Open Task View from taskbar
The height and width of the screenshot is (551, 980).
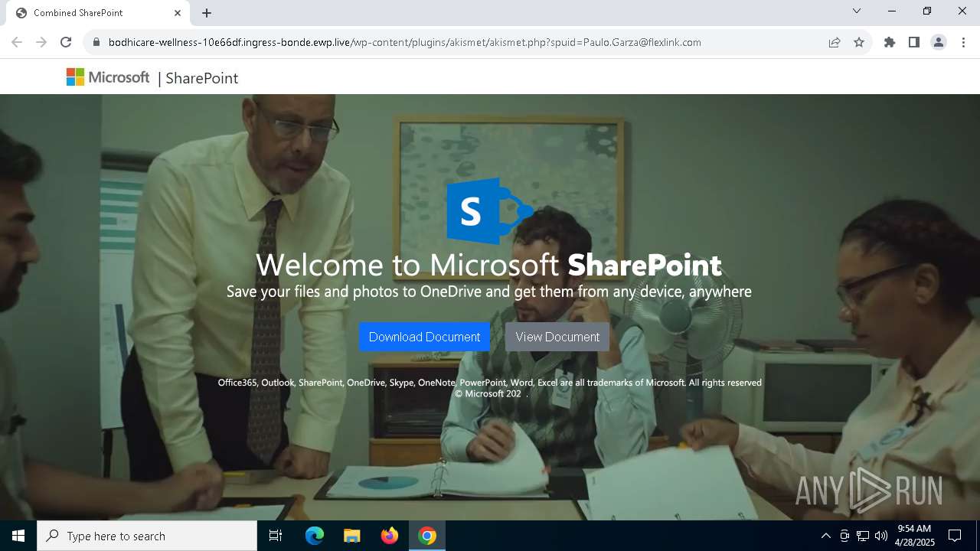tap(276, 536)
